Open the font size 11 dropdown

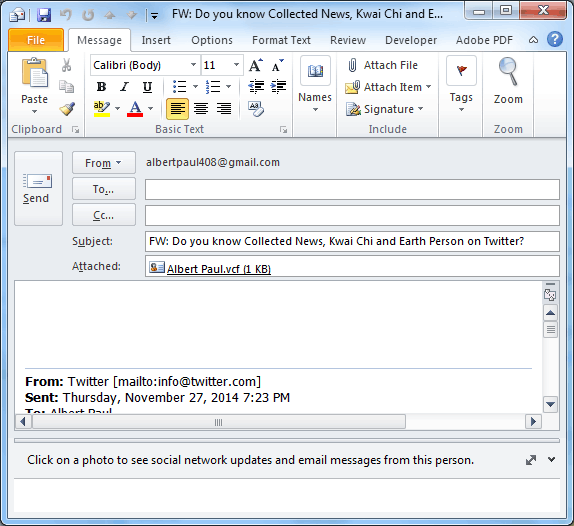236,65
